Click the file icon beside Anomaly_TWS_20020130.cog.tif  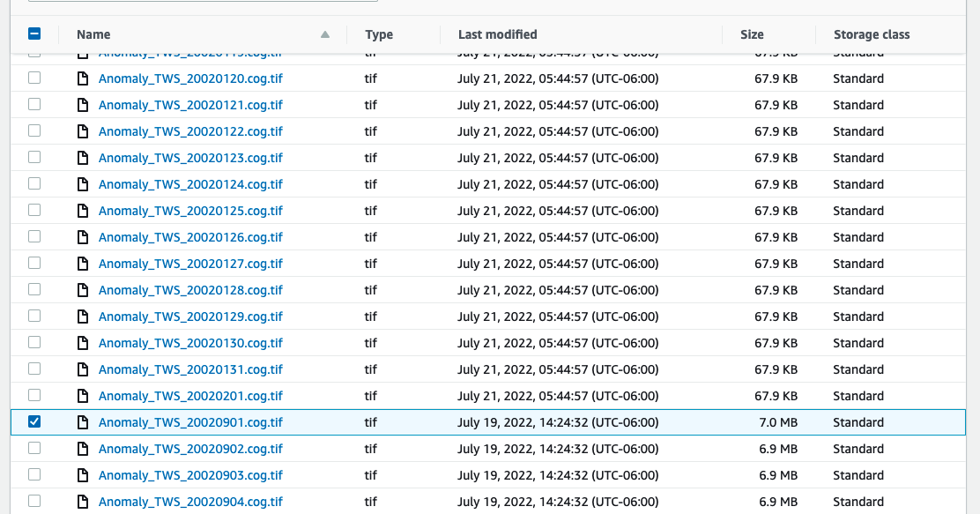coord(82,342)
